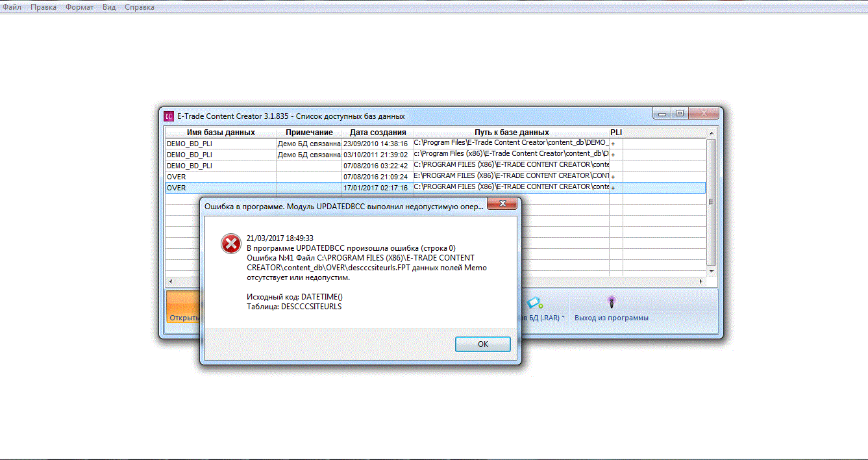
Task: Click note Демо БД связанна in first row
Action: pyautogui.click(x=309, y=144)
